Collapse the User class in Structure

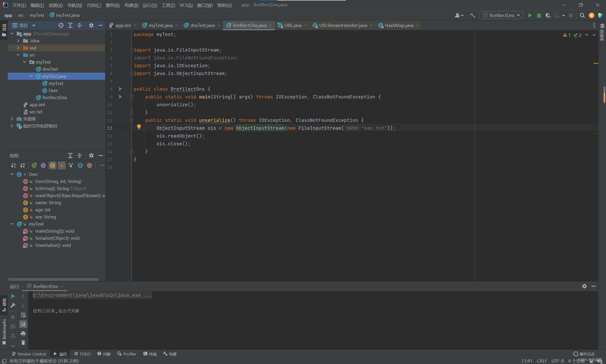[x=12, y=174]
